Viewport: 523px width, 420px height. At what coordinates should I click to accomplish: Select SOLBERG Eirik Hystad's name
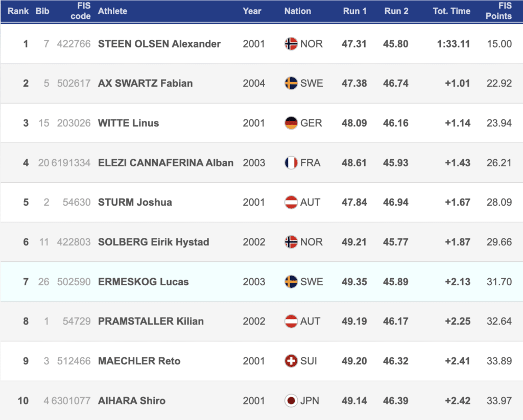click(153, 242)
